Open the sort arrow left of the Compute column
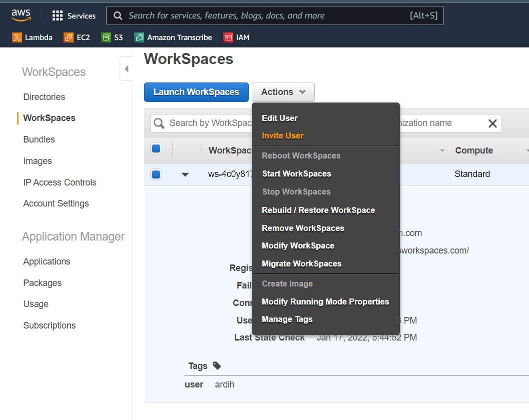529x420 pixels. 442,150
